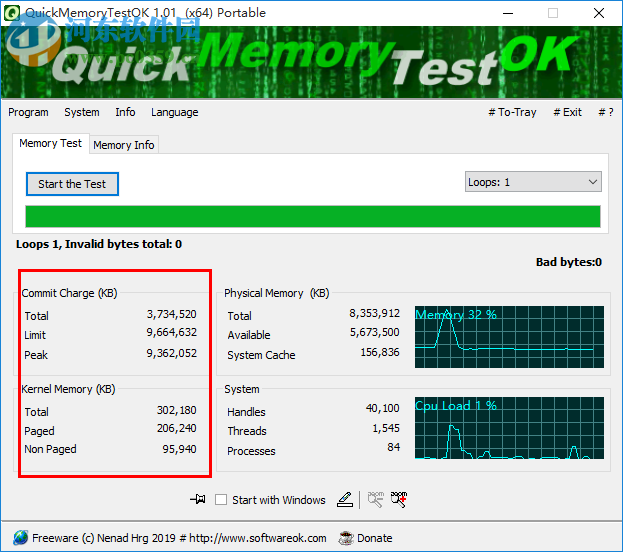Click the # ? help item

[606, 112]
